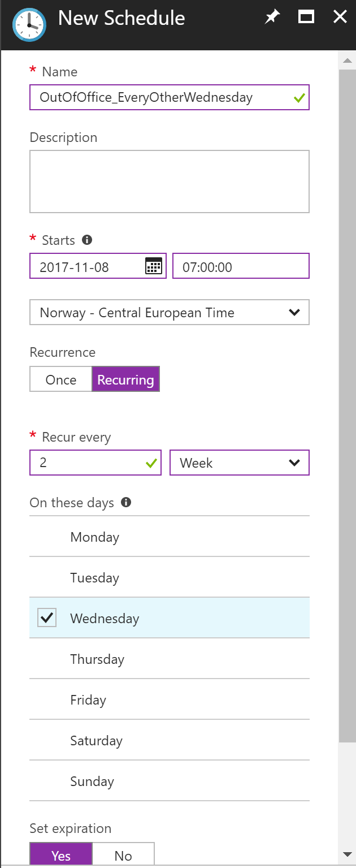
Task: Select the Recurring option
Action: pyautogui.click(x=125, y=379)
